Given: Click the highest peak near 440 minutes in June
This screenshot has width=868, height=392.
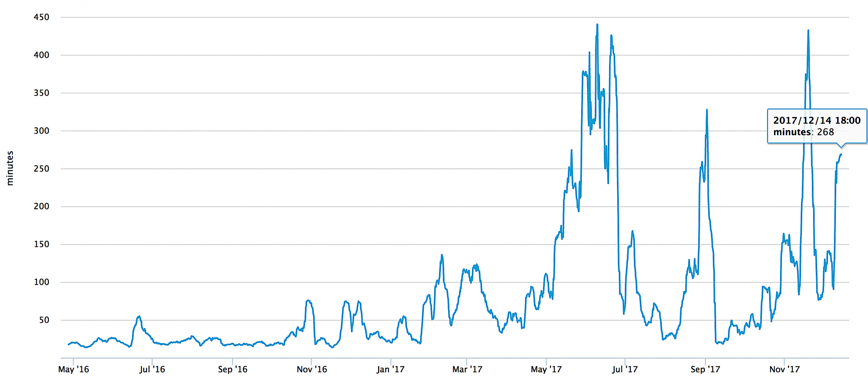Looking at the screenshot, I should [597, 25].
